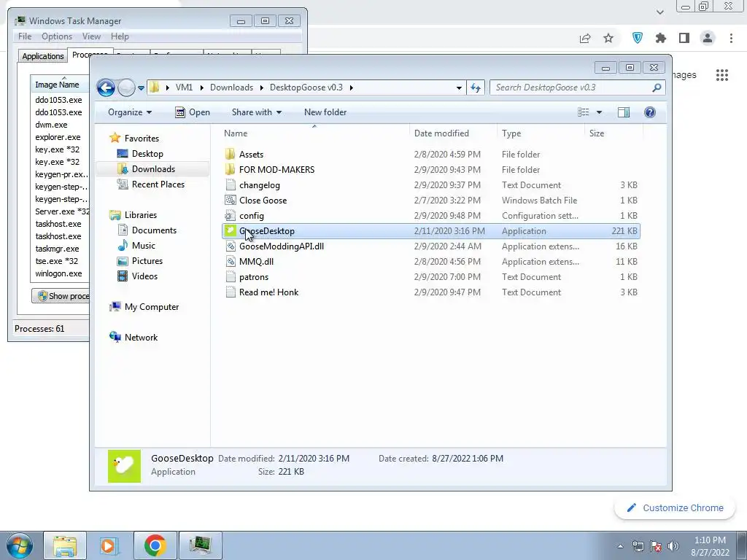Open the Organize dropdown menu
The image size is (747, 560).
[130, 112]
